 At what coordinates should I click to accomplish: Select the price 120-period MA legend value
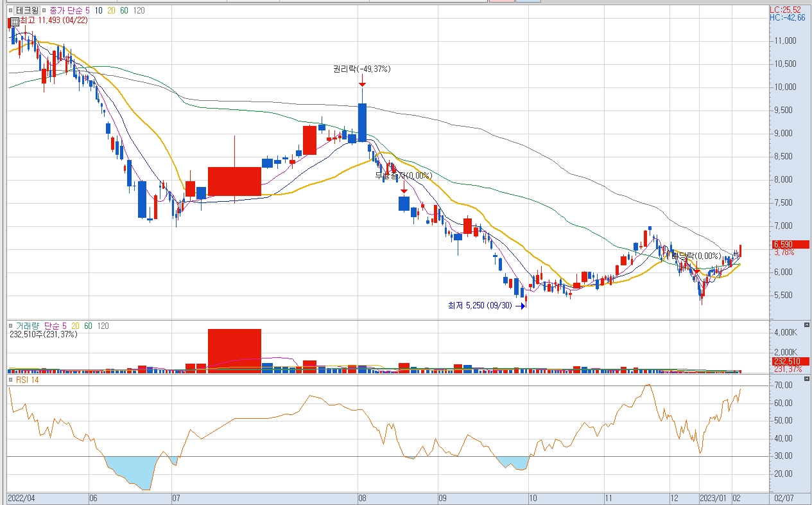point(140,11)
